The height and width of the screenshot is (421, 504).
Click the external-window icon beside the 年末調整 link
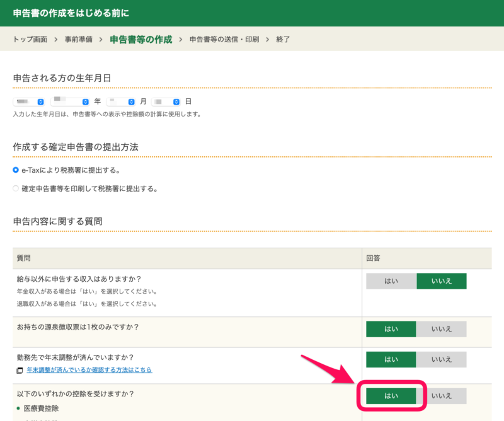point(20,370)
